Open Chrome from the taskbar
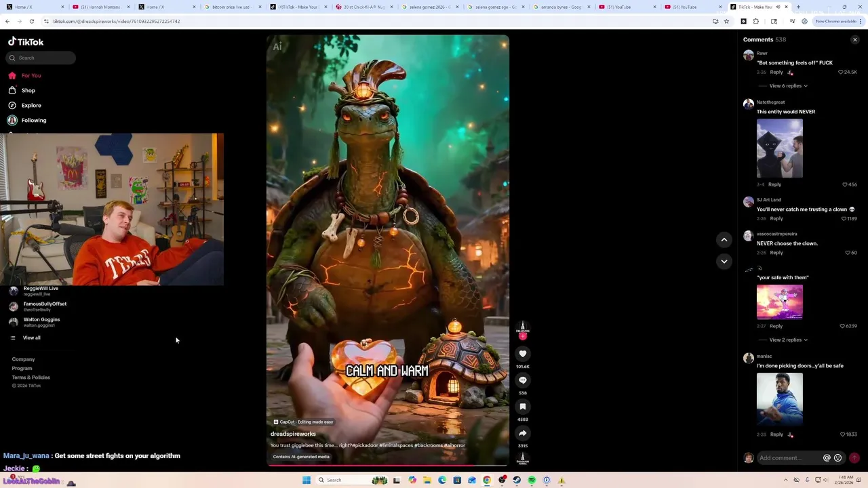 (x=487, y=480)
